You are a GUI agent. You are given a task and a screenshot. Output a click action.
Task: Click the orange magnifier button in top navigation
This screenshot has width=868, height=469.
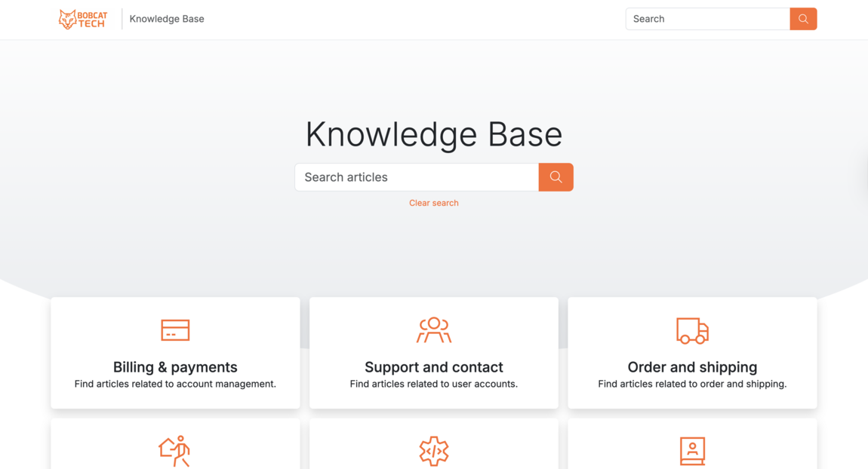[802, 18]
